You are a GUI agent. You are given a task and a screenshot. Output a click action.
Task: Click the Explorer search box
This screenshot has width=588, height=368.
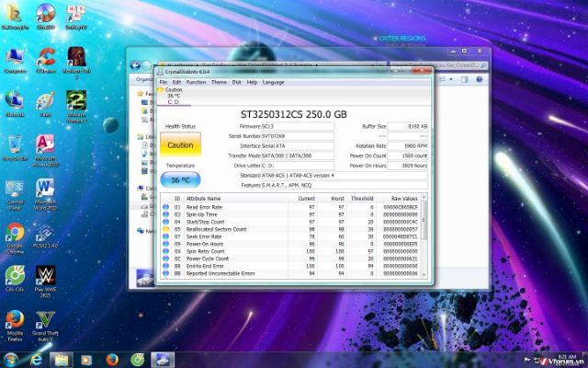pyautogui.click(x=438, y=65)
